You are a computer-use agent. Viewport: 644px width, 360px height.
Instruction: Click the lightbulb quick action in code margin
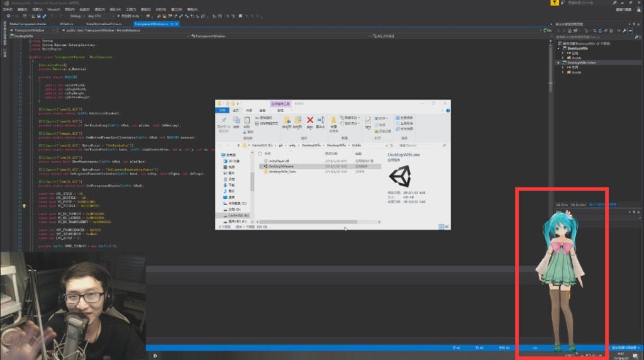24,206
